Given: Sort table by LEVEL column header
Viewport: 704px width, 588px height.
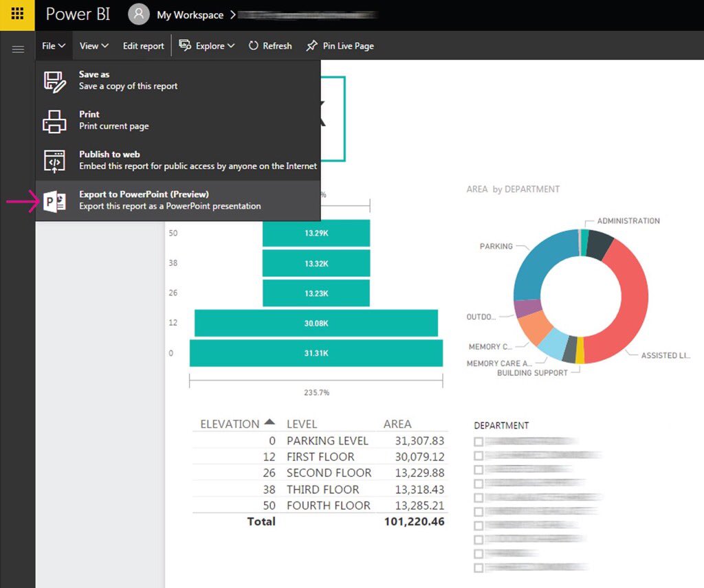Looking at the screenshot, I should coord(302,424).
